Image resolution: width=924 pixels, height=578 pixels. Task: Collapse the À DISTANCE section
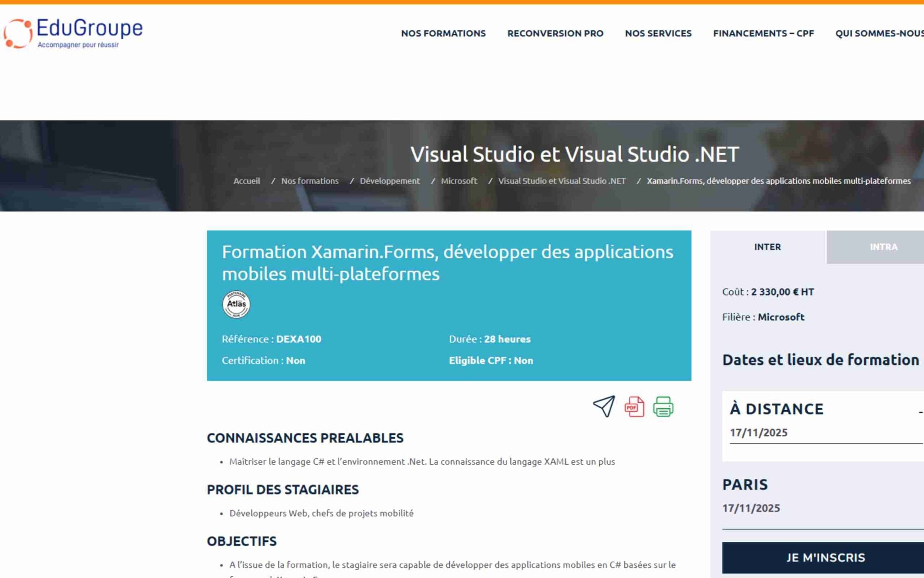point(920,411)
